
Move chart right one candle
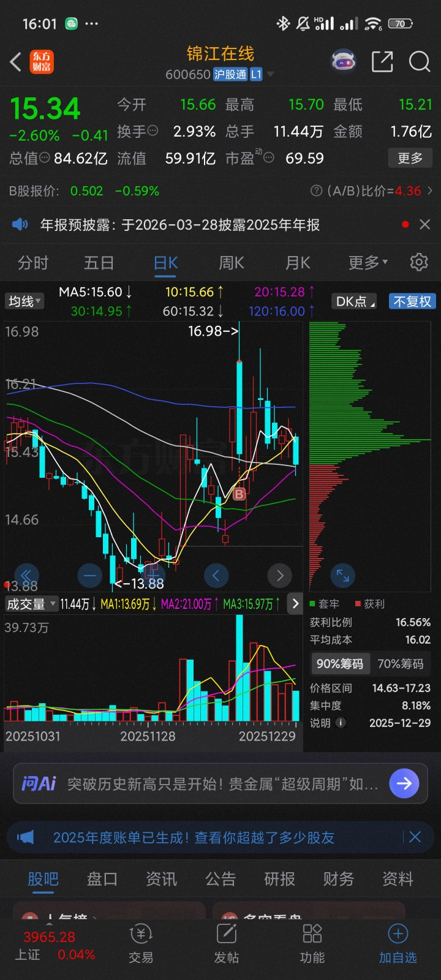click(x=280, y=575)
